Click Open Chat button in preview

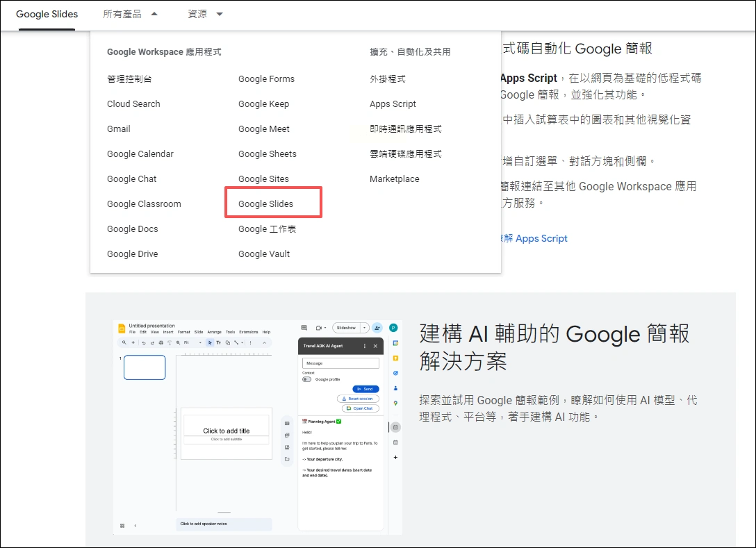point(360,408)
